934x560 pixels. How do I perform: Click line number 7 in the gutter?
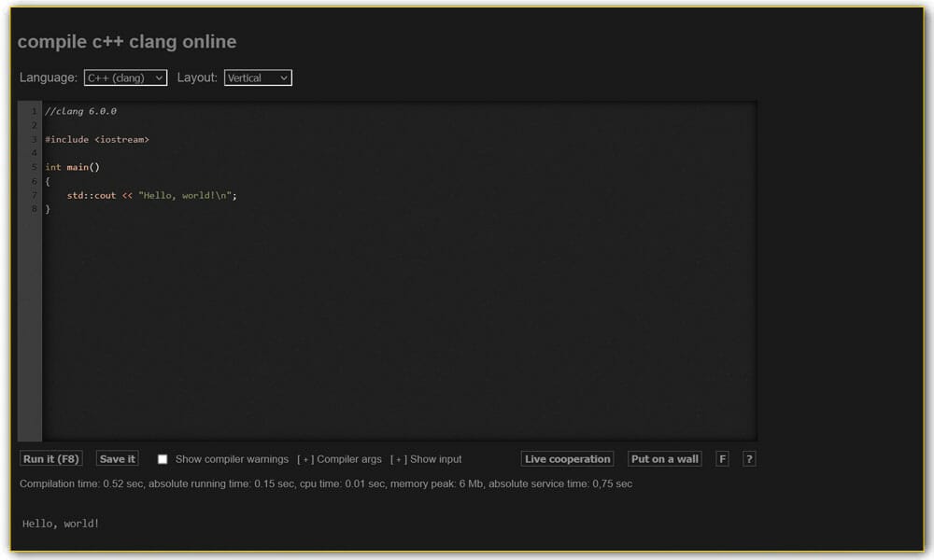[35, 194]
